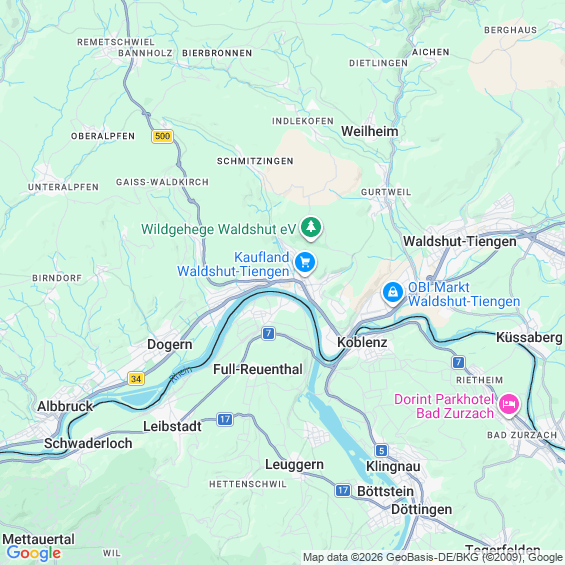Click the Dorint Parkhotel bed pin icon

[509, 405]
